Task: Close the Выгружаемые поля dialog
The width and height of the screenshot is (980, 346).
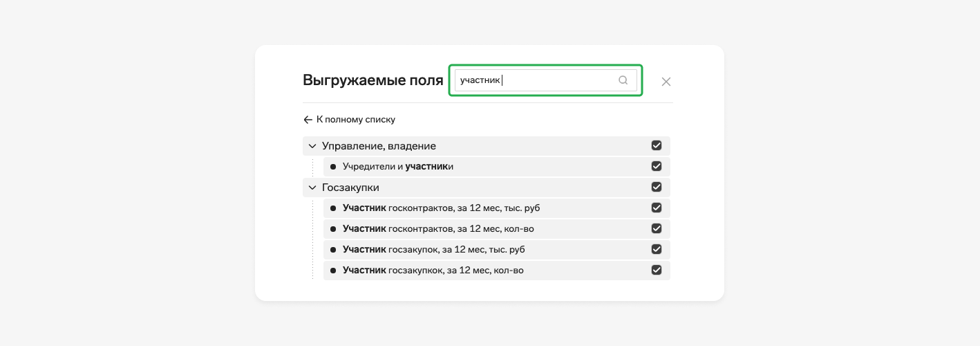Action: 666,82
